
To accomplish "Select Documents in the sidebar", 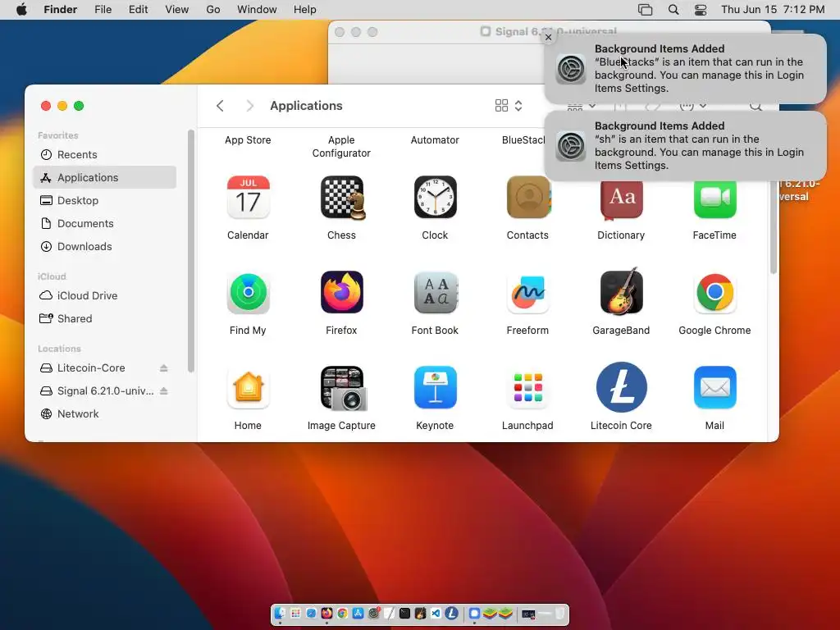I will [104, 223].
